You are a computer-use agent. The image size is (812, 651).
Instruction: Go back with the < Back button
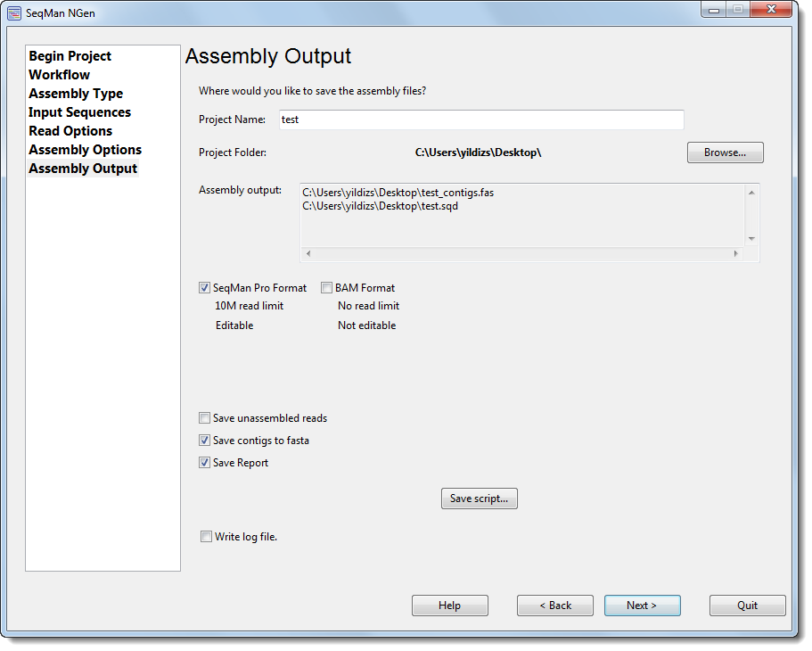555,606
